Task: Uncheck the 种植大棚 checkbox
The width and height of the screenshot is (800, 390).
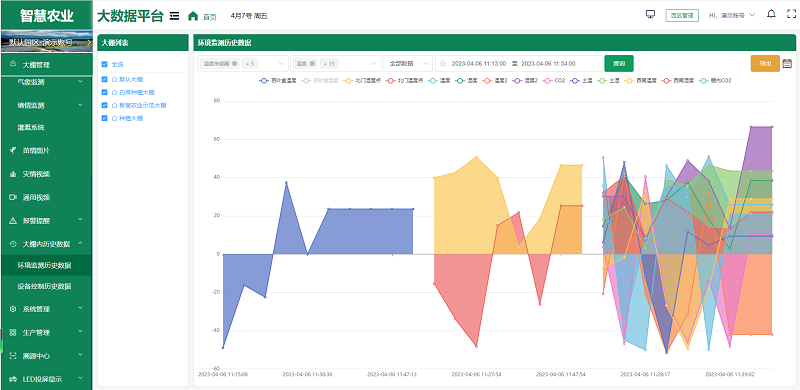Action: point(105,118)
